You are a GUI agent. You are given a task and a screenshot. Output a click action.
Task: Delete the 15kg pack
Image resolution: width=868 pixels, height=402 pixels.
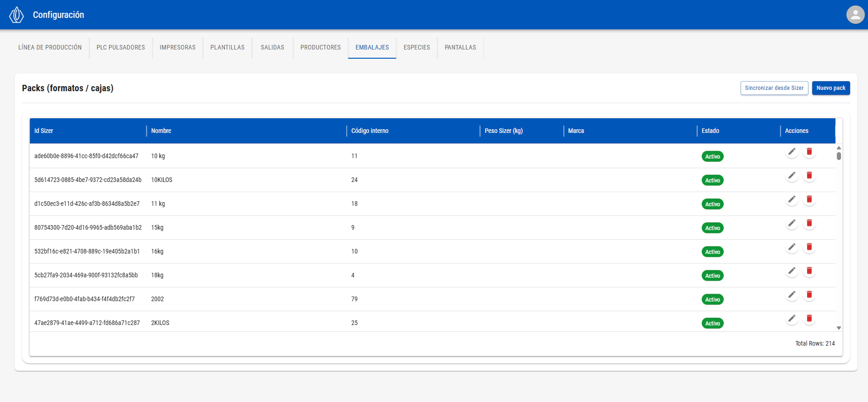pos(809,223)
